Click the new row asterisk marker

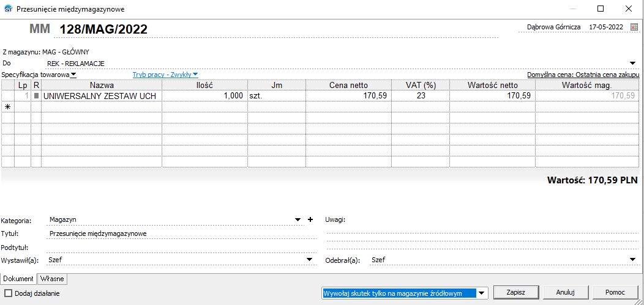click(7, 107)
